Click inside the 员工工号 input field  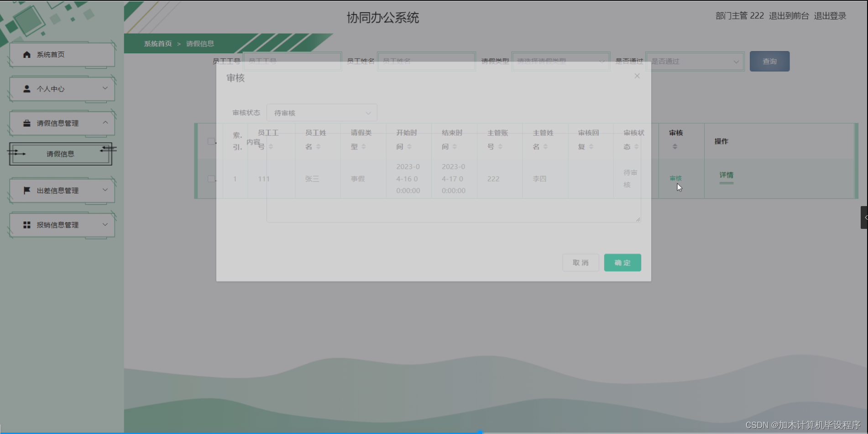click(x=293, y=61)
